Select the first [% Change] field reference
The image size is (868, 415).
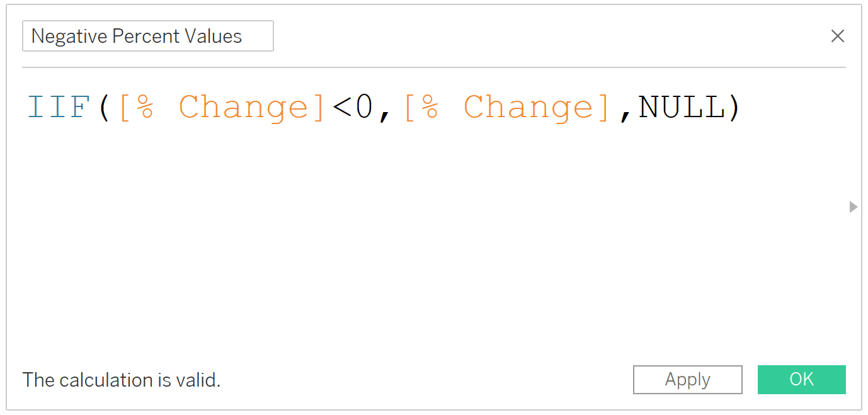(222, 107)
